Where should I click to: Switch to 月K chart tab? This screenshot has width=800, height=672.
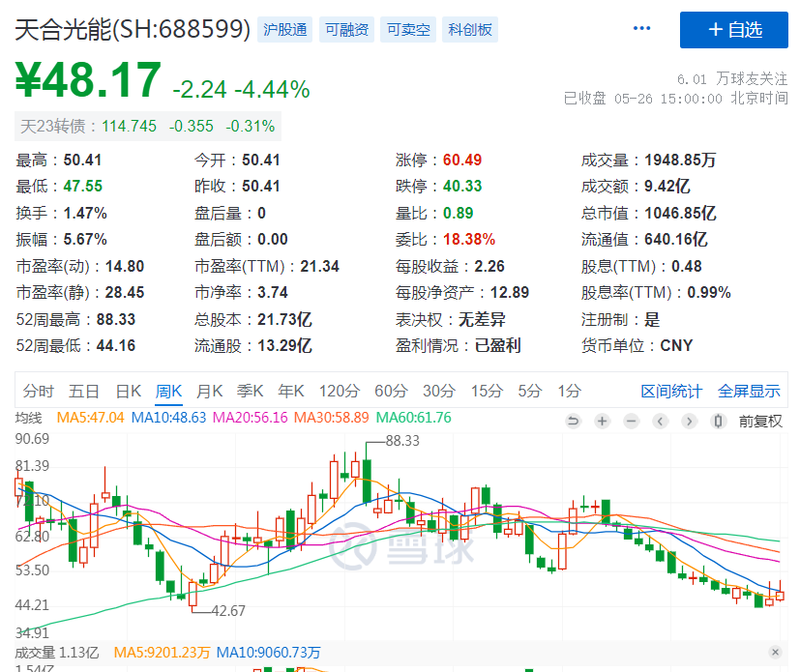(209, 391)
